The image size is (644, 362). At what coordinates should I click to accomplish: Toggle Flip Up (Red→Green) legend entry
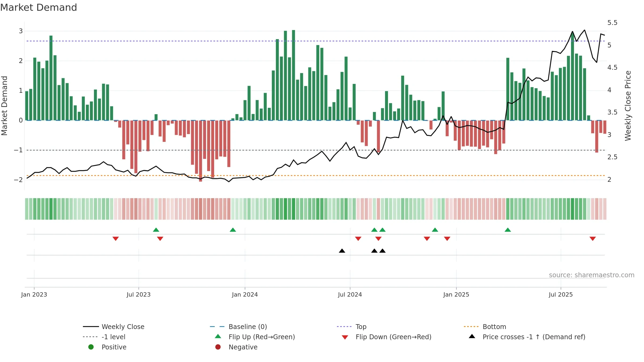(255, 337)
